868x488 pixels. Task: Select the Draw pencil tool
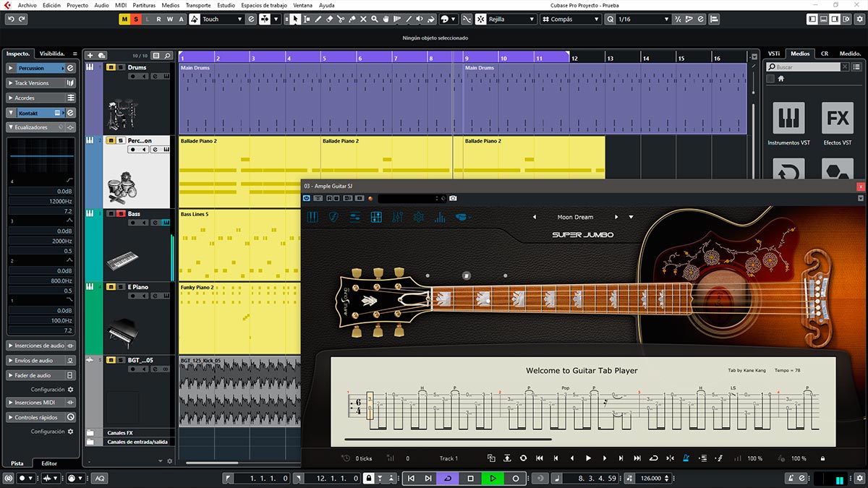318,19
